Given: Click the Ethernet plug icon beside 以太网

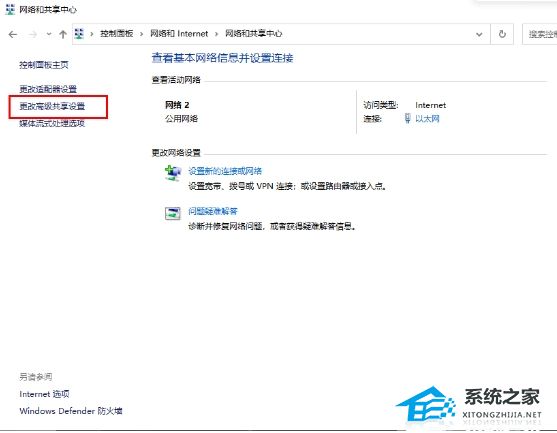Looking at the screenshot, I should (x=408, y=118).
